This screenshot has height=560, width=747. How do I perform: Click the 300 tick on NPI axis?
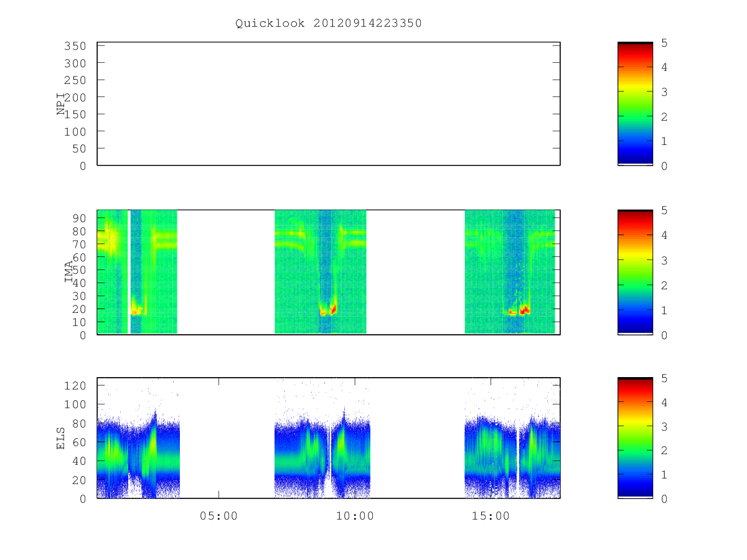74,63
